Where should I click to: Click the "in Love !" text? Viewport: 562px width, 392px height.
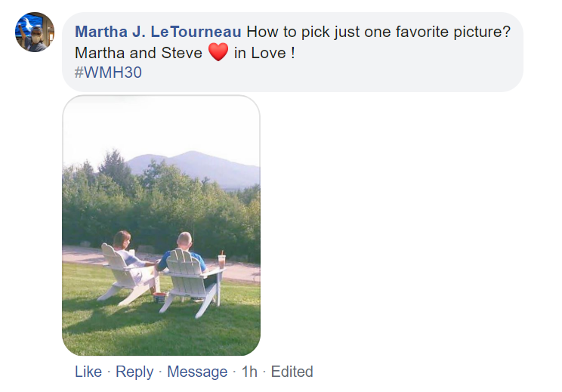(x=264, y=54)
